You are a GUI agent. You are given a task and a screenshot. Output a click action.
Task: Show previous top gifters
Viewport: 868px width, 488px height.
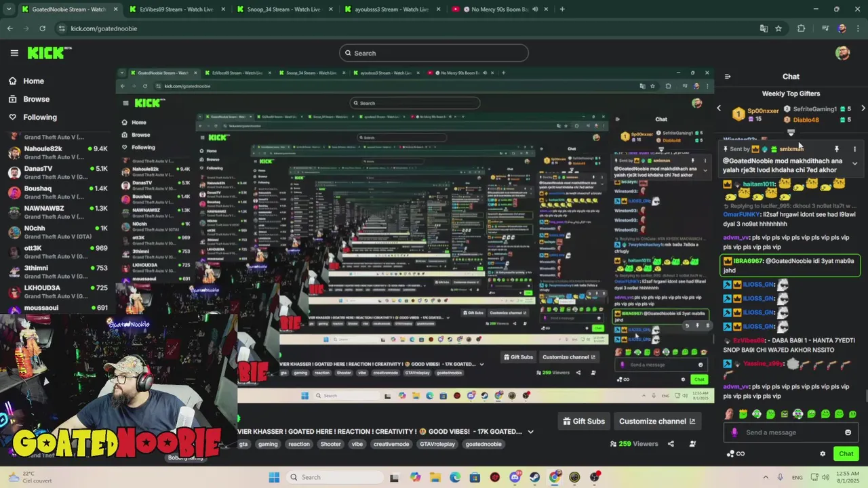[719, 108]
